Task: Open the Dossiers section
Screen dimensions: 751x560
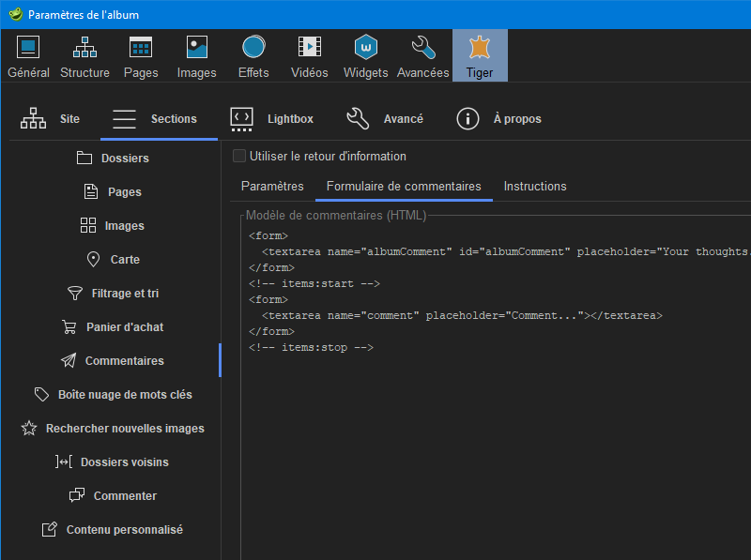Action: [x=113, y=159]
